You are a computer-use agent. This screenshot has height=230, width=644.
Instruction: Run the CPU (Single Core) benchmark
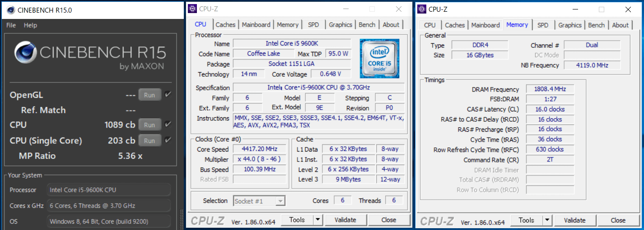click(149, 141)
